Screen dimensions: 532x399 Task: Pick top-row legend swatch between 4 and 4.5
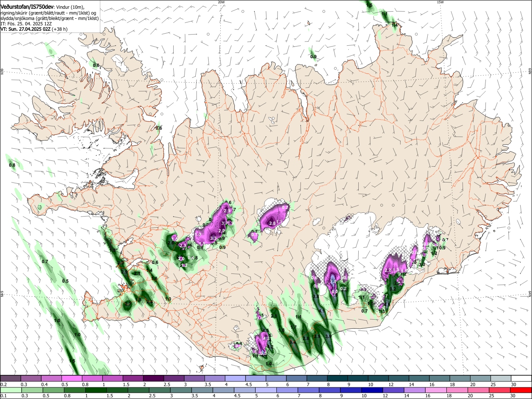pos(235,379)
